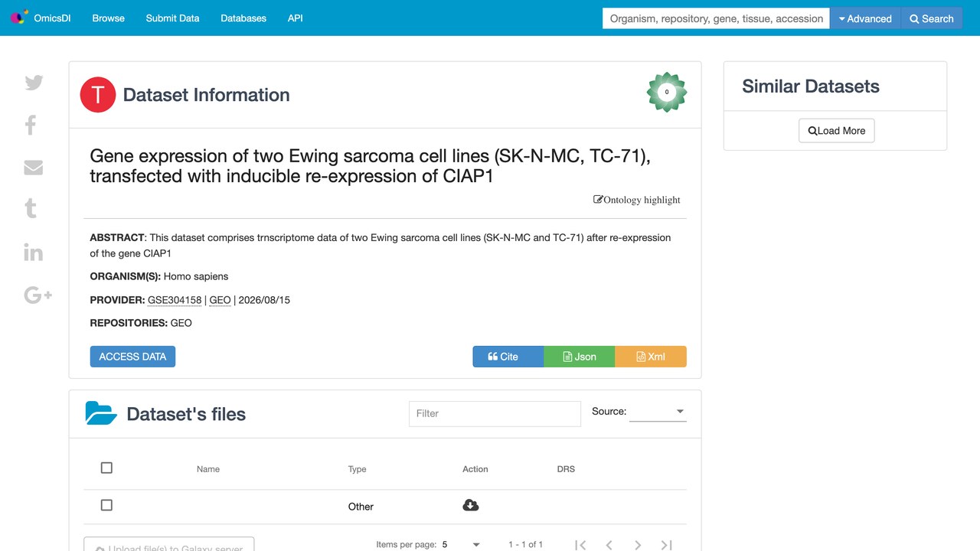Export dataset as Json
Viewport: 980px width, 551px height.
pyautogui.click(x=580, y=357)
